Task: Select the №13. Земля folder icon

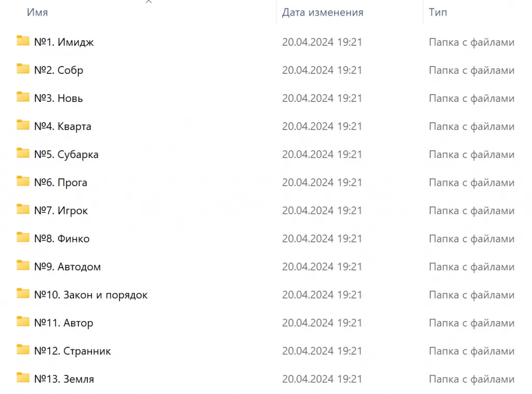Action: click(23, 378)
